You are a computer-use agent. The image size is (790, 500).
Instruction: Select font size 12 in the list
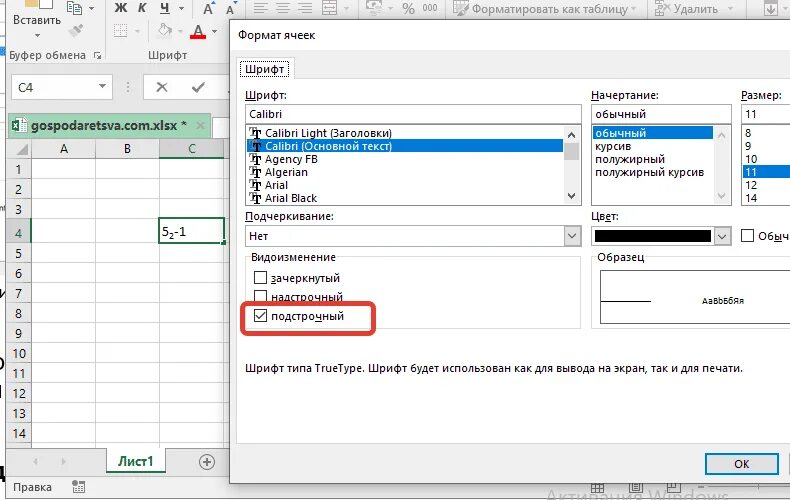point(751,185)
